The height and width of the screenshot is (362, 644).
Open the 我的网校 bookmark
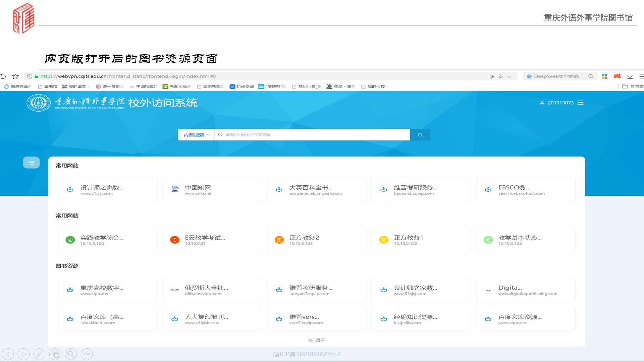pos(375,86)
